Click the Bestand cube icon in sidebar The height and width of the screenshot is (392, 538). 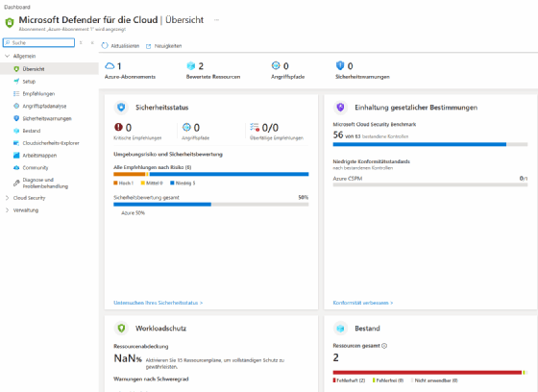16,131
